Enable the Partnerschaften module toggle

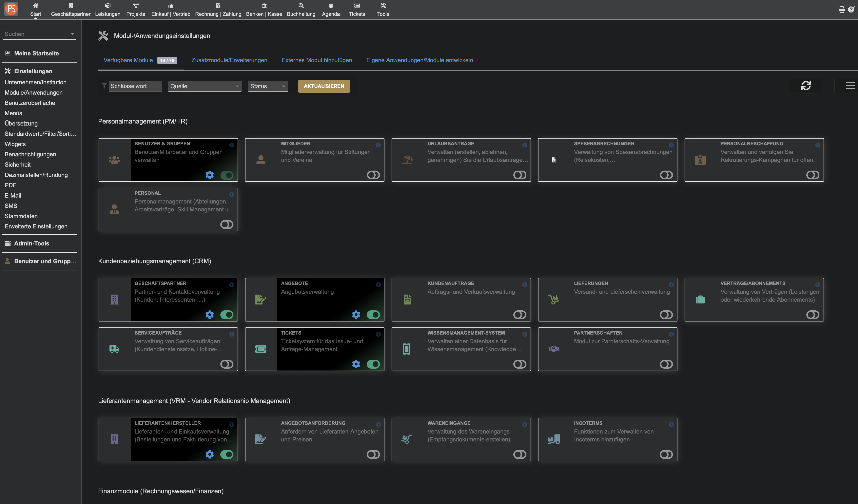pos(666,364)
